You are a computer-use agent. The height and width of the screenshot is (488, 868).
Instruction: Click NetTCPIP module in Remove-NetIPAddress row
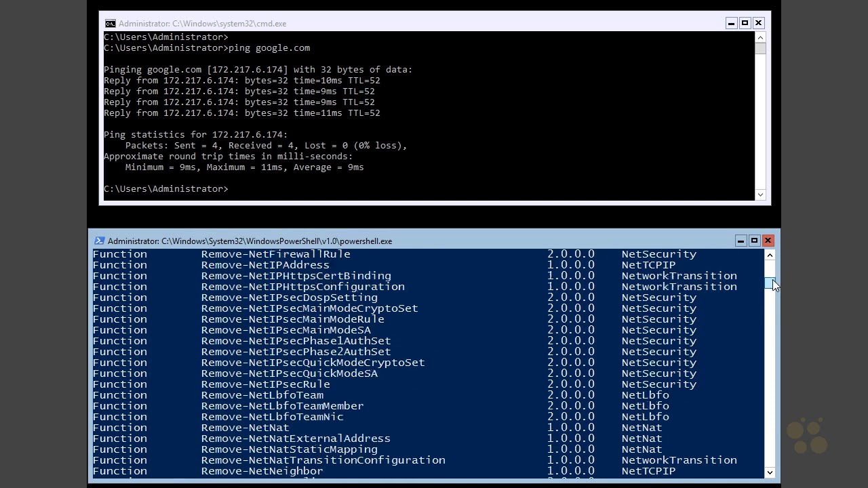tap(649, 265)
